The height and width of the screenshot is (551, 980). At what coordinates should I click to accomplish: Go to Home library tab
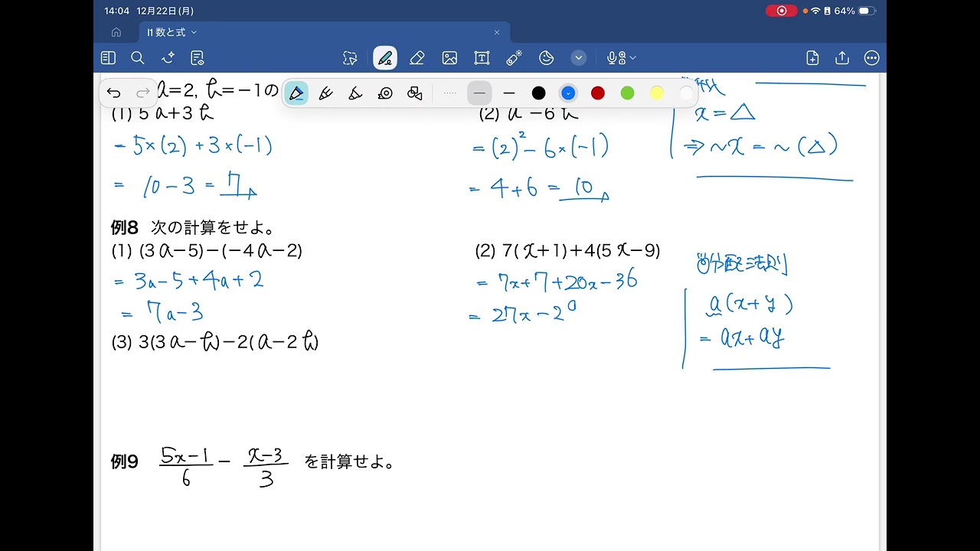pos(116,32)
